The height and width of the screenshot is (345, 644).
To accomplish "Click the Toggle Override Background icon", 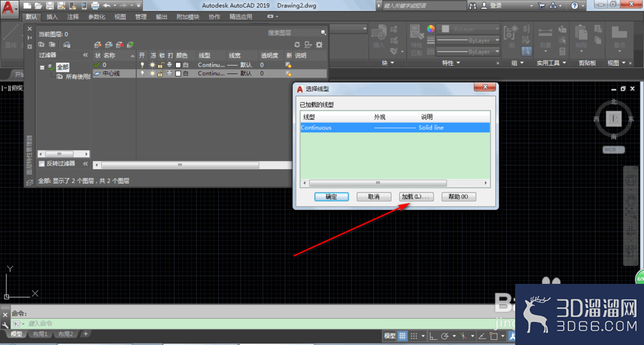I will click(308, 45).
